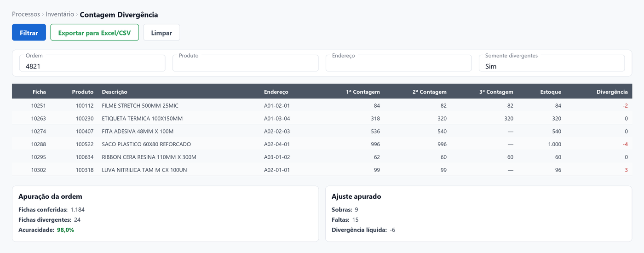
Task: Click address A01-03-04
Action: 277,118
